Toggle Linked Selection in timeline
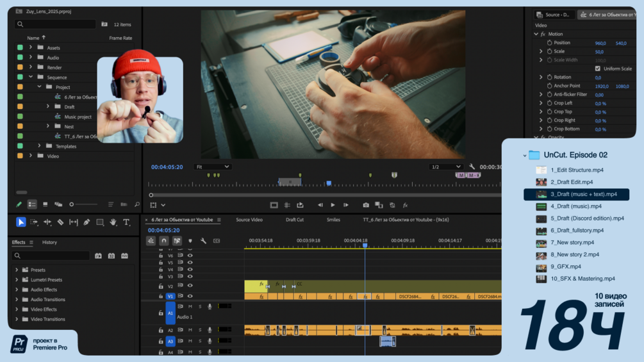 click(x=177, y=241)
